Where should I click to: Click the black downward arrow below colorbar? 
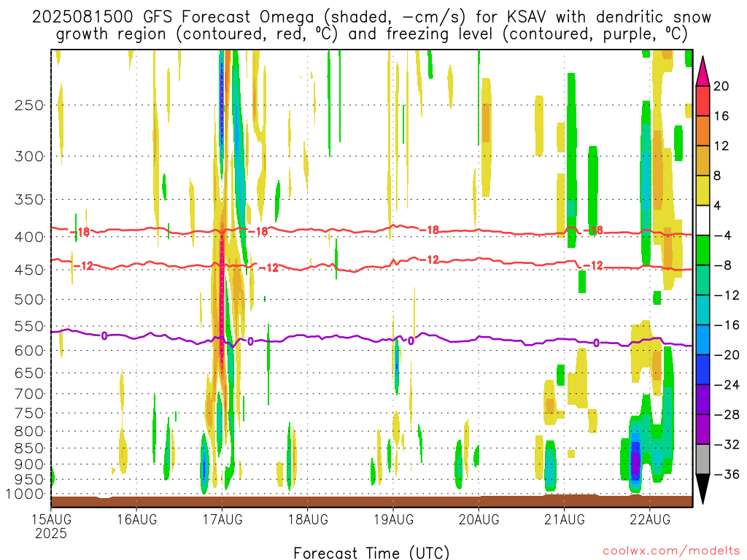point(703,487)
